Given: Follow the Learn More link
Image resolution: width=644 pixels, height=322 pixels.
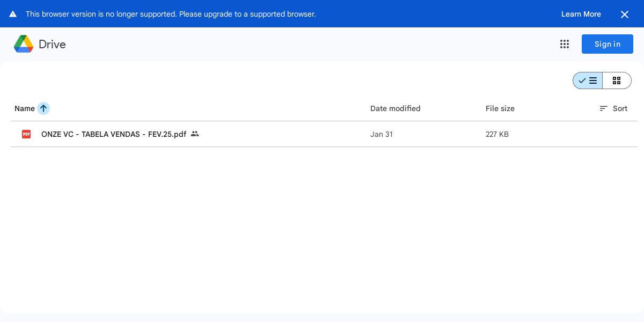Looking at the screenshot, I should click(x=581, y=14).
